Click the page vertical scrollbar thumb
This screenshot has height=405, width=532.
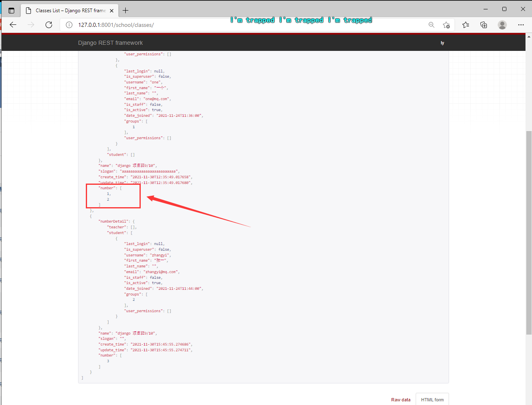click(529, 232)
